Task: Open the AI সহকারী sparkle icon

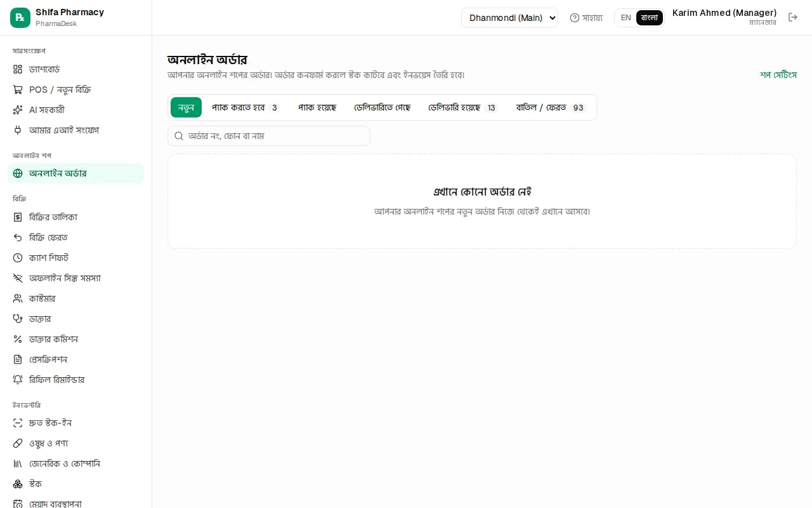Action: pos(18,110)
